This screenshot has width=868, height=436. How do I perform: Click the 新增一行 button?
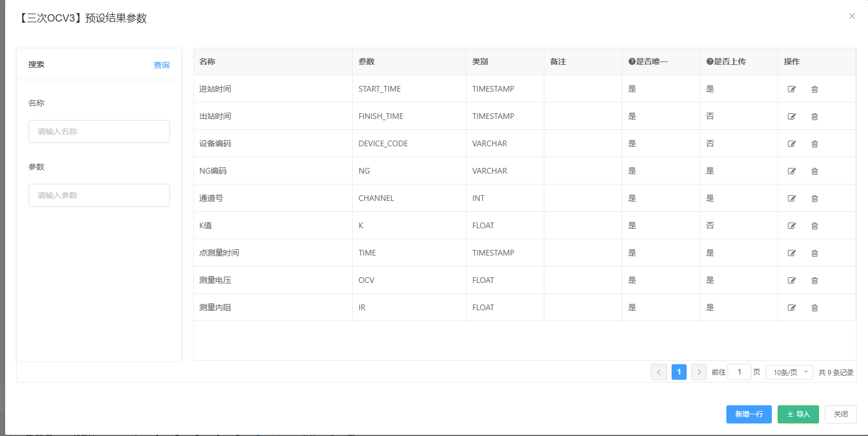click(x=749, y=414)
